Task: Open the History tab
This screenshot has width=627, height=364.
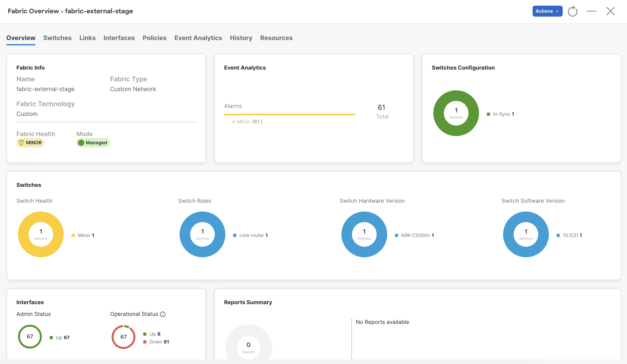Action: pyautogui.click(x=241, y=38)
